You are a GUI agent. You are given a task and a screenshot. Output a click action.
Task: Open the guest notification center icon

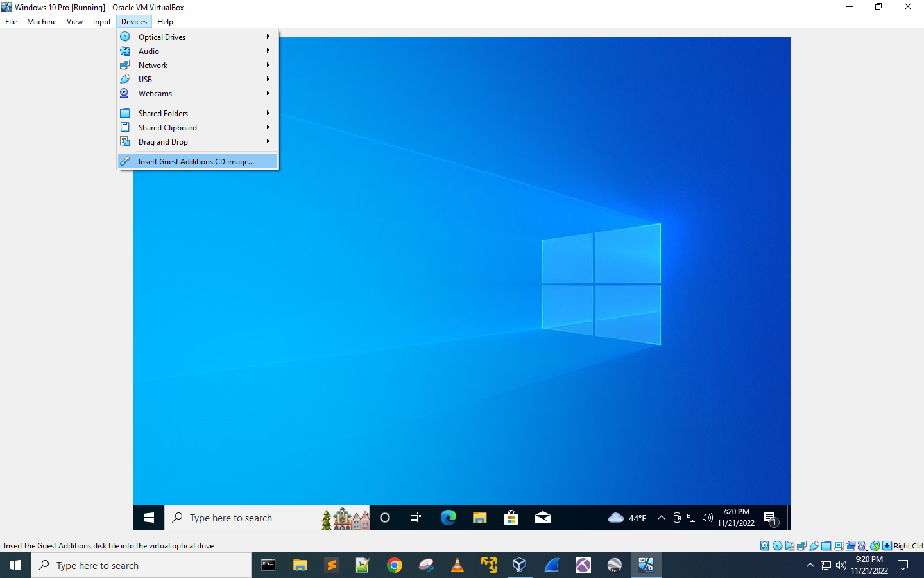tap(771, 518)
